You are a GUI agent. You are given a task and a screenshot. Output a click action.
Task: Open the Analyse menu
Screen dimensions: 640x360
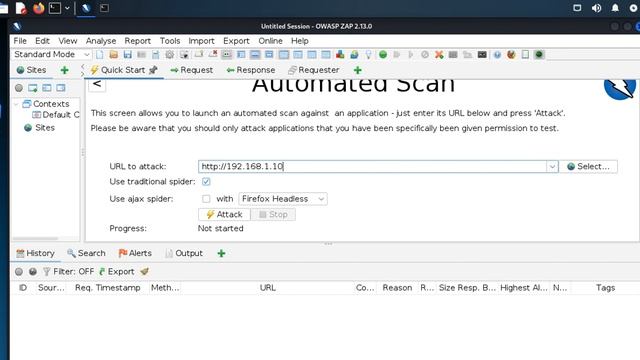(101, 41)
